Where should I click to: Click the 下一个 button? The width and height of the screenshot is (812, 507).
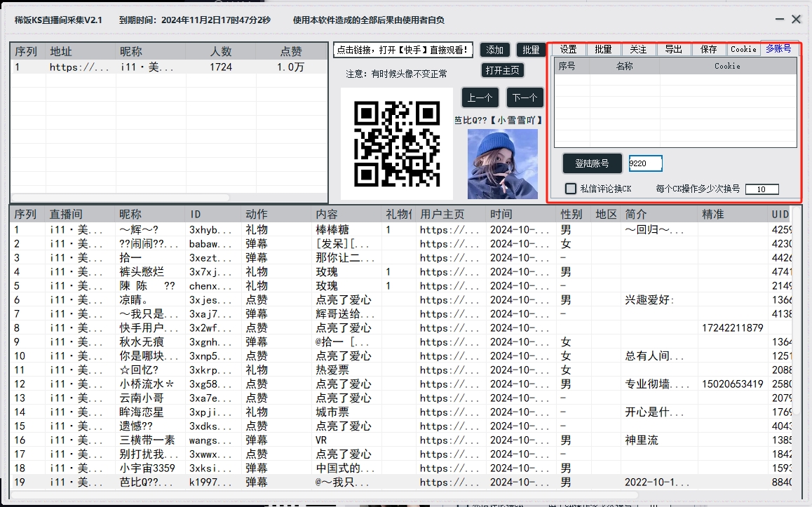pos(525,97)
